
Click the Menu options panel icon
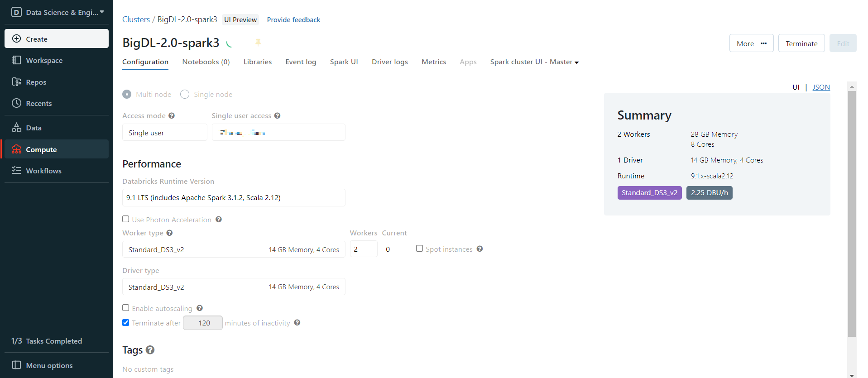16,365
